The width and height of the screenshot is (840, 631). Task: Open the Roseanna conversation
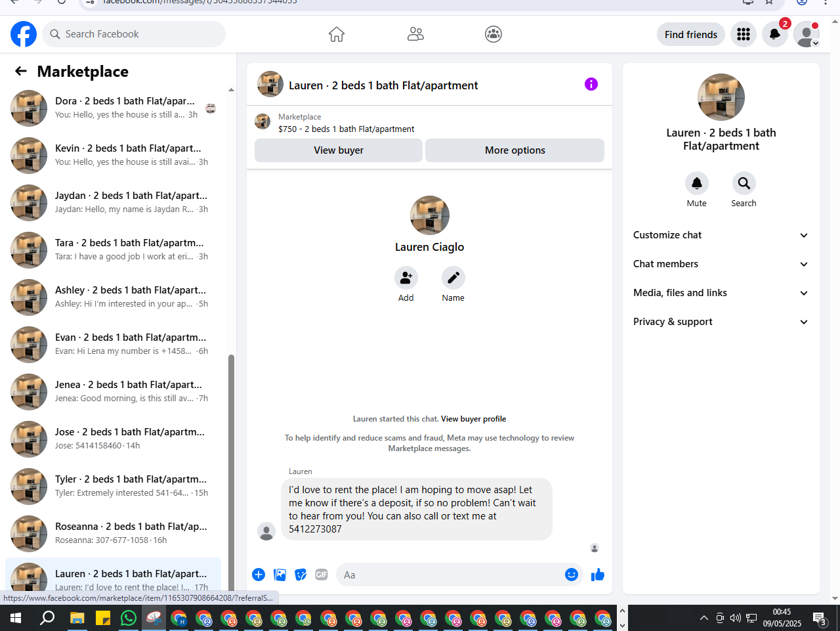tap(114, 534)
